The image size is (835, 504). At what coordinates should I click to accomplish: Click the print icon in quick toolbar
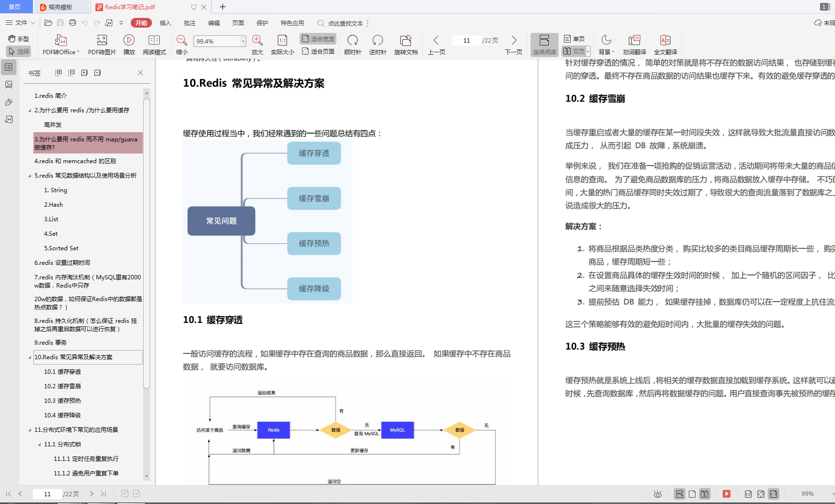pyautogui.click(x=73, y=23)
